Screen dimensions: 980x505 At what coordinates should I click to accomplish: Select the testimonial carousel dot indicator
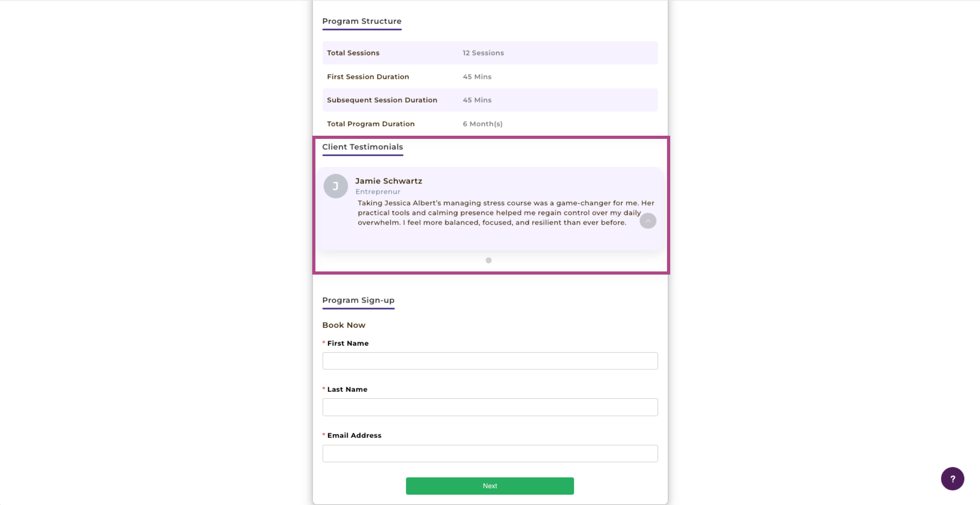pos(489,260)
